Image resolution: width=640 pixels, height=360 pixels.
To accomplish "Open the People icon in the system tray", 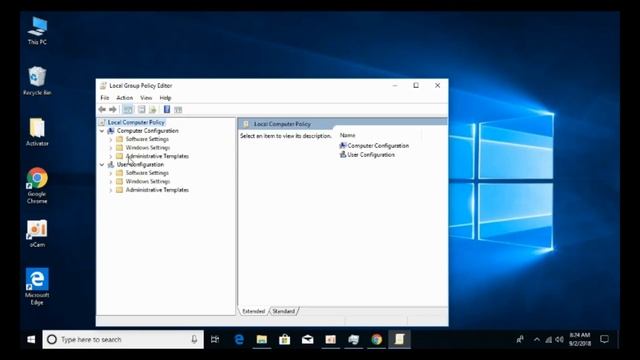I will click(520, 339).
